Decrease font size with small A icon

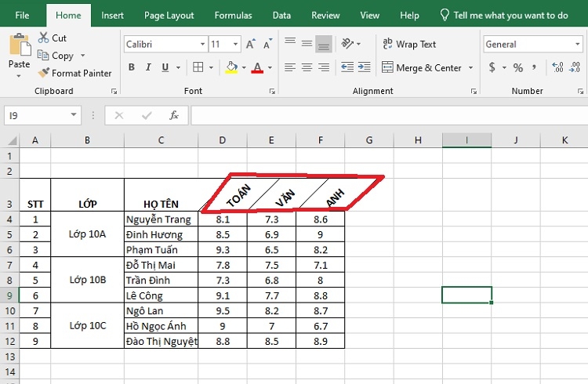267,44
